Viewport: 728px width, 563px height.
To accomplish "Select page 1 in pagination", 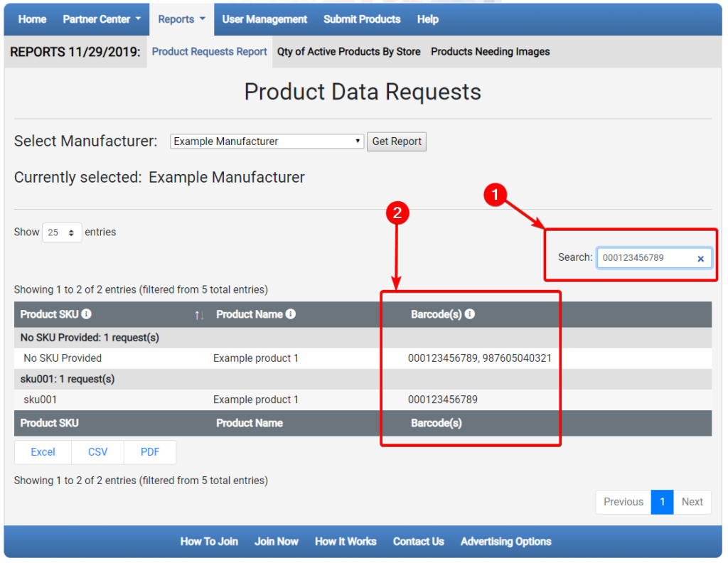I will [663, 502].
